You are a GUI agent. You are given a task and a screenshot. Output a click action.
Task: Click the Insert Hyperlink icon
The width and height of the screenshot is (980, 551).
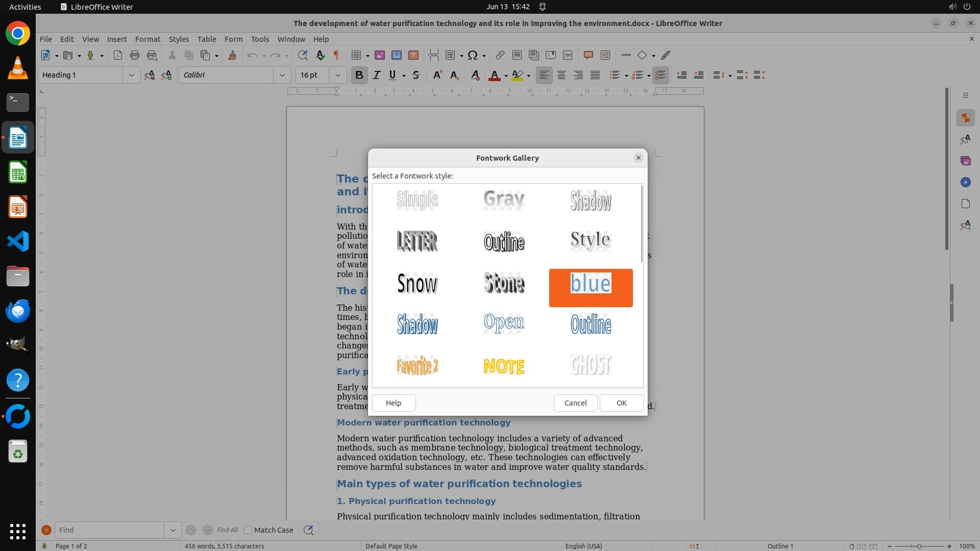coord(500,56)
